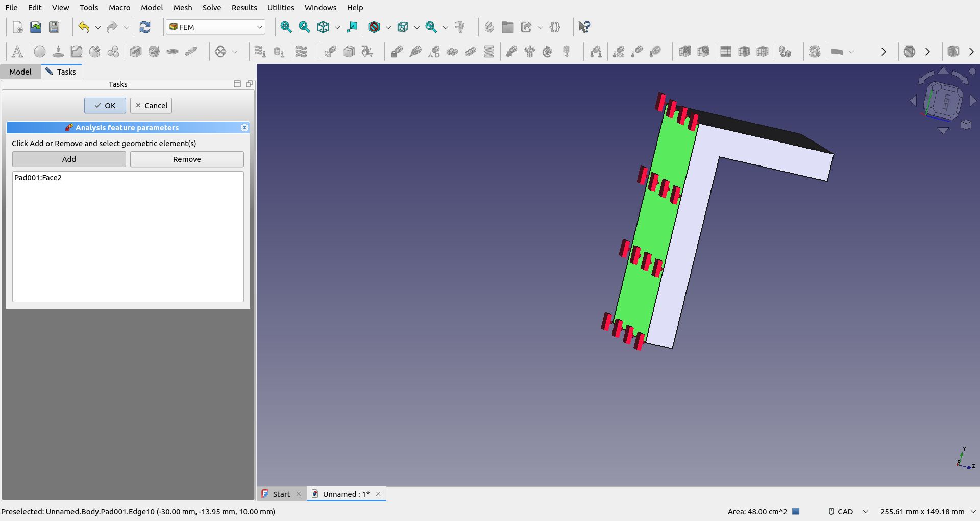Open the undo history dropdown arrow
Screen dimensions: 980x521
click(98, 27)
